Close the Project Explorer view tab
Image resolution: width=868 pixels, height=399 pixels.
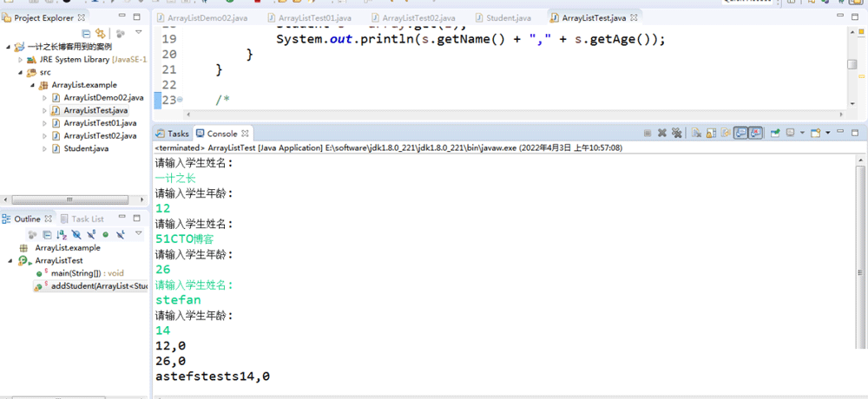click(x=82, y=17)
